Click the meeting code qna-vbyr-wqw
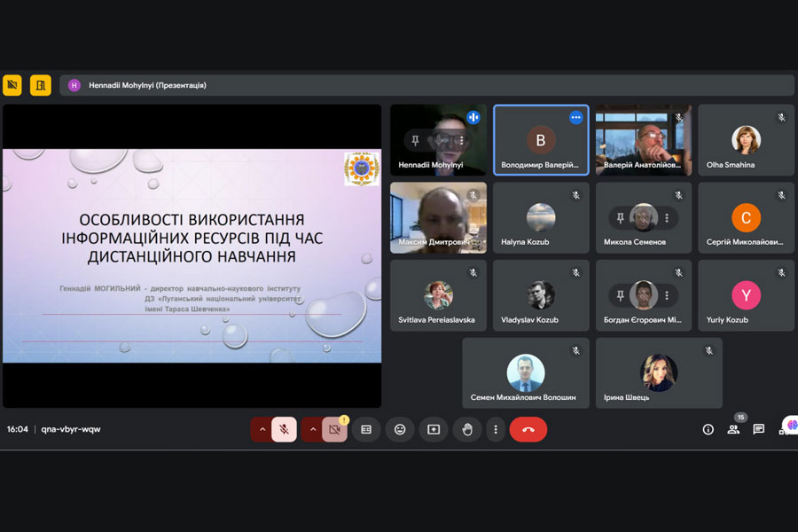The height and width of the screenshot is (532, 798). pyautogui.click(x=71, y=429)
